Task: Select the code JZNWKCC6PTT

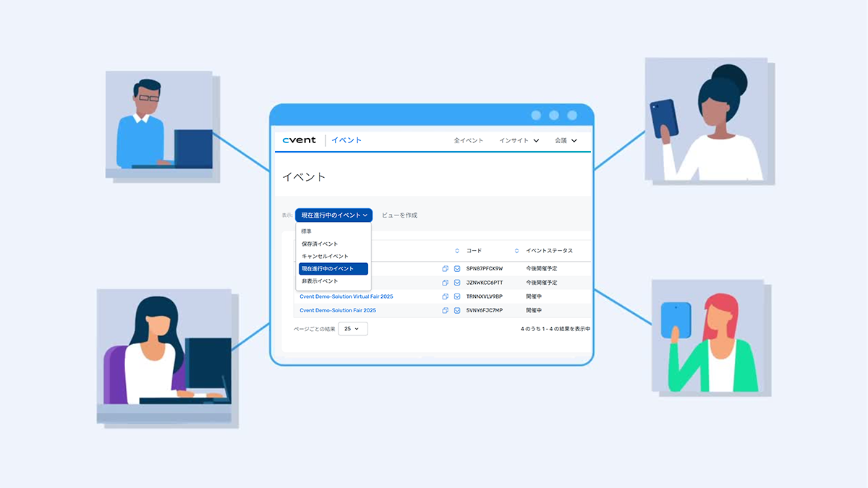Action: click(x=485, y=283)
